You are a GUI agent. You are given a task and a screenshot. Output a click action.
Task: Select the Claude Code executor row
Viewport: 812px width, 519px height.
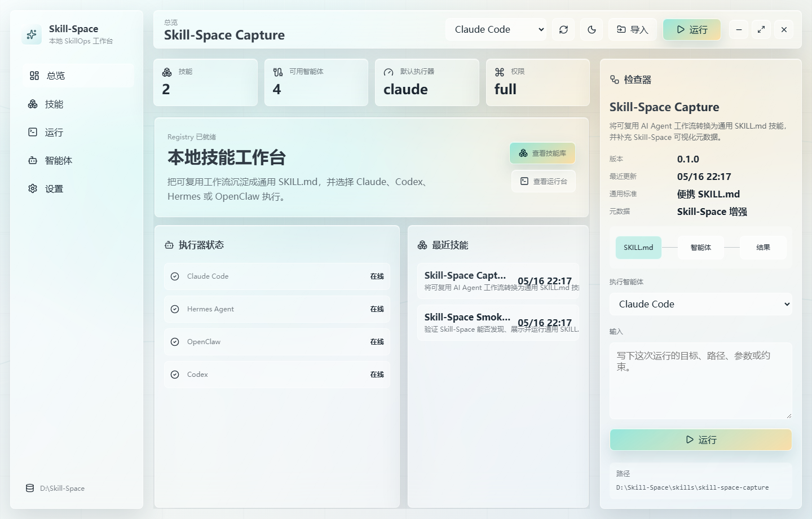click(x=277, y=276)
